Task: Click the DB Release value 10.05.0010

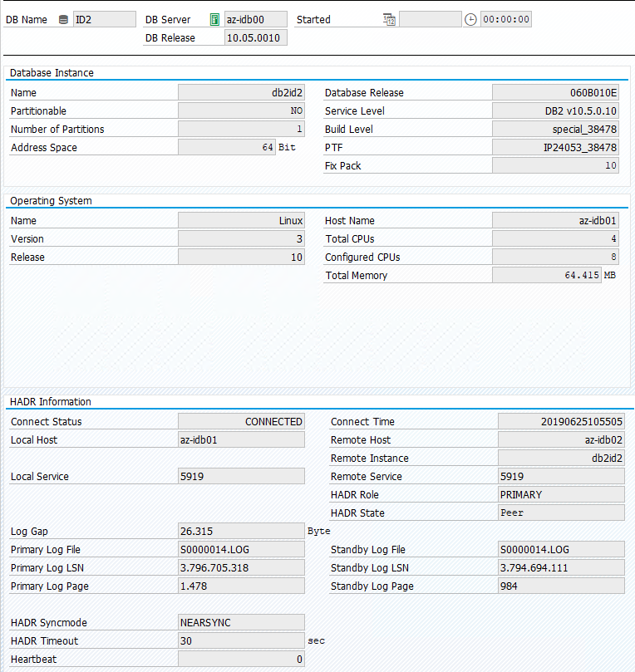Action: coord(256,38)
